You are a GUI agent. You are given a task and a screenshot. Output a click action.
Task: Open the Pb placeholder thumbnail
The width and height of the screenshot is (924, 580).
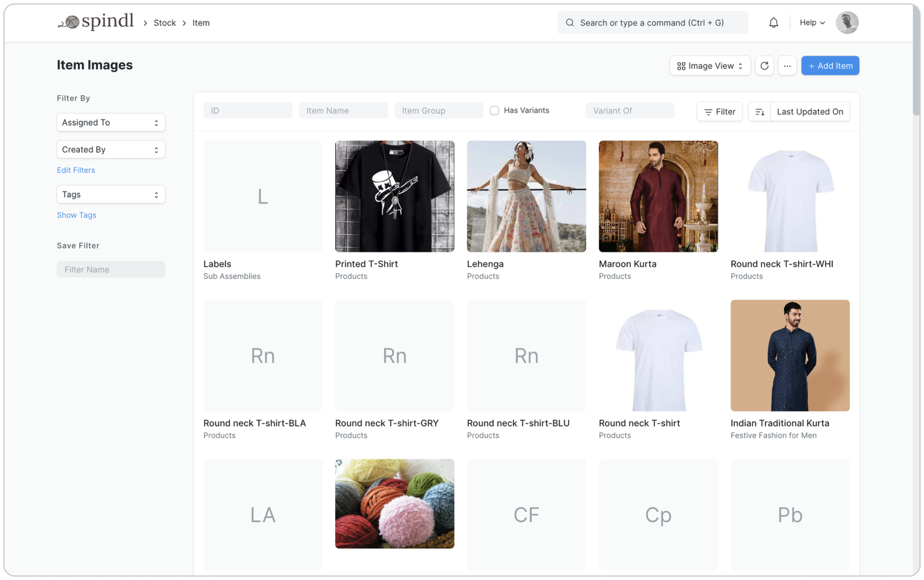point(790,514)
